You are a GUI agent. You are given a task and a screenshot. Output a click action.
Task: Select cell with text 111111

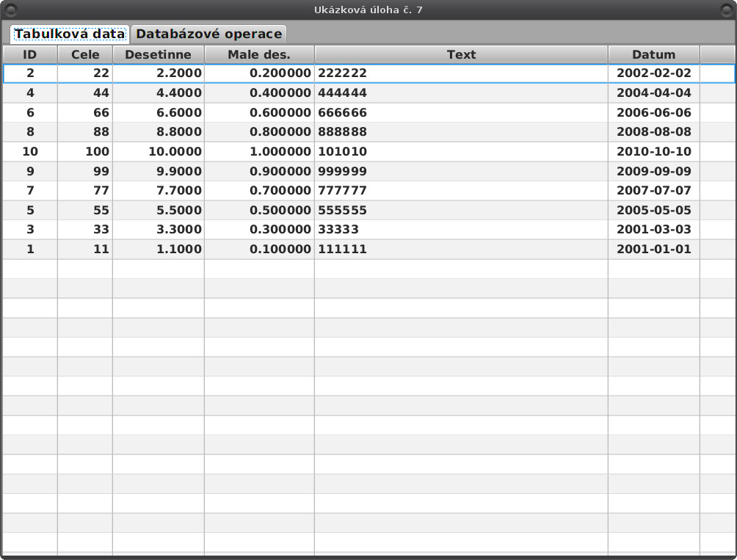pyautogui.click(x=461, y=250)
